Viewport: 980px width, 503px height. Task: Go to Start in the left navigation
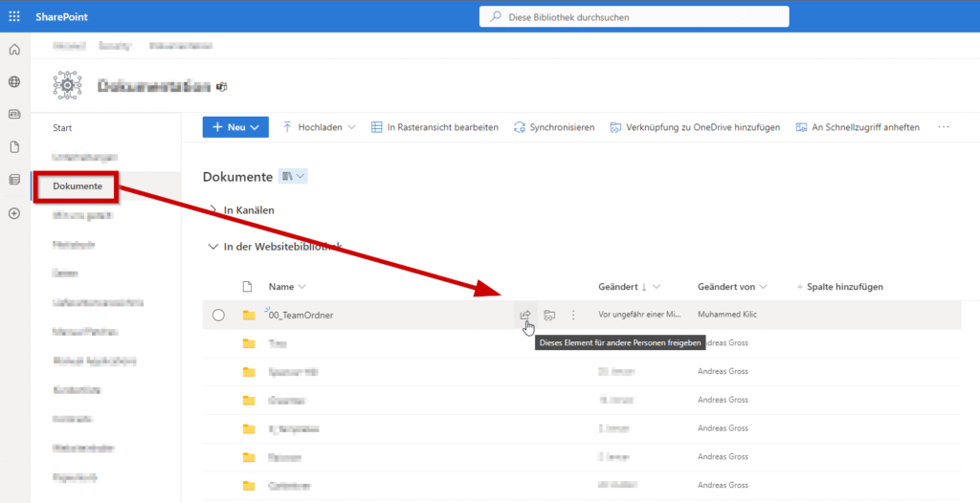point(62,128)
